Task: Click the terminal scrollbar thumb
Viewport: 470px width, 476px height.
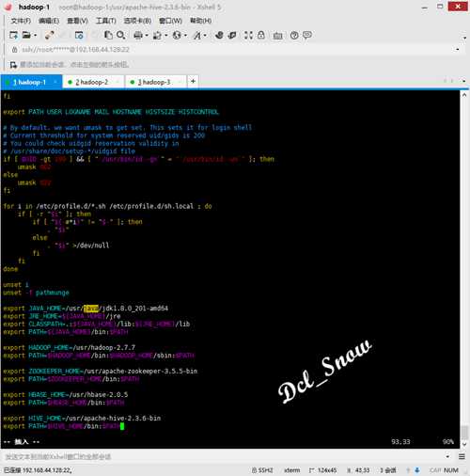Action: click(x=464, y=432)
